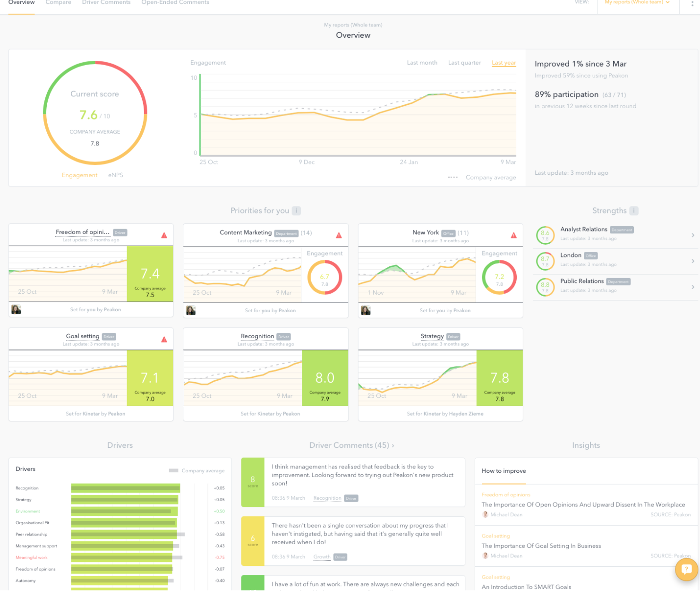Click avatar on Freedom of opinions card
The height and width of the screenshot is (597, 700).
coord(16,310)
